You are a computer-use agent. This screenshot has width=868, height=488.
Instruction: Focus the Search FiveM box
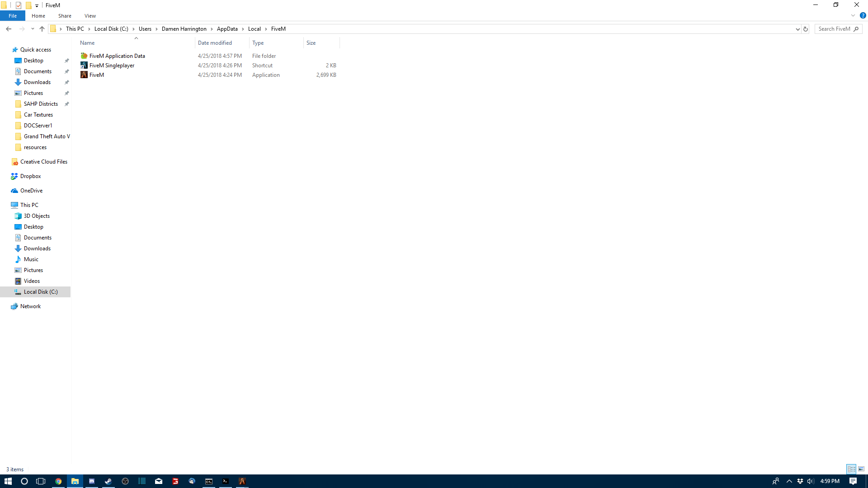point(839,29)
